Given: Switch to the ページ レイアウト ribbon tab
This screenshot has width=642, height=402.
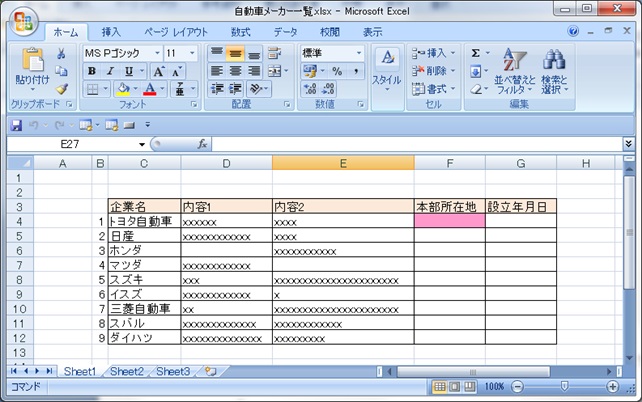Looking at the screenshot, I should tap(176, 32).
